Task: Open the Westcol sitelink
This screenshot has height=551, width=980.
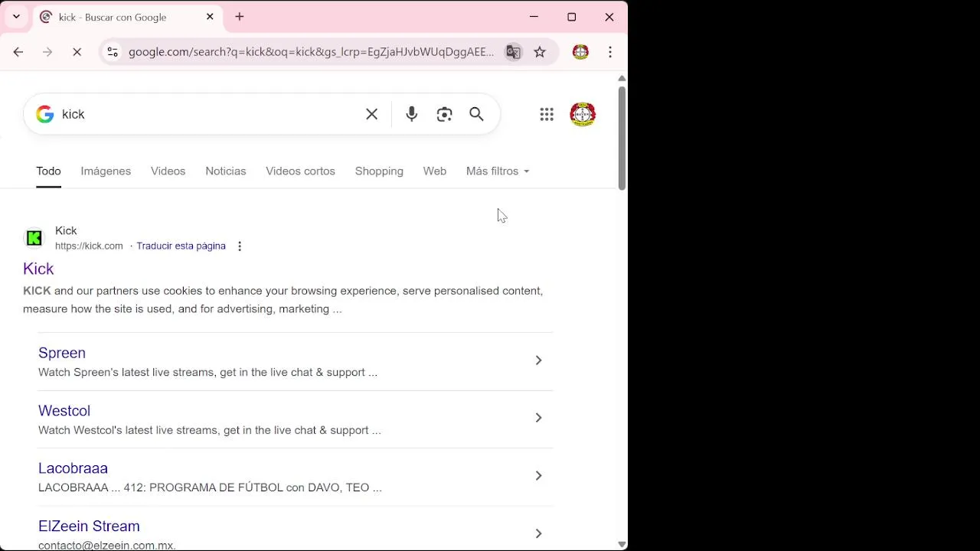Action: (64, 411)
